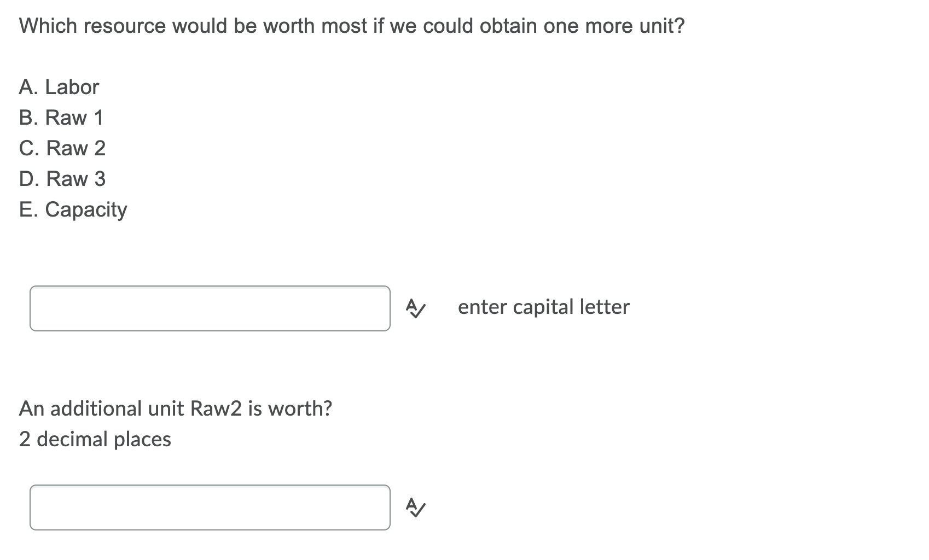This screenshot has height=560, width=929.
Task: Click the '2 decimal places' instruction line
Action: tap(95, 439)
